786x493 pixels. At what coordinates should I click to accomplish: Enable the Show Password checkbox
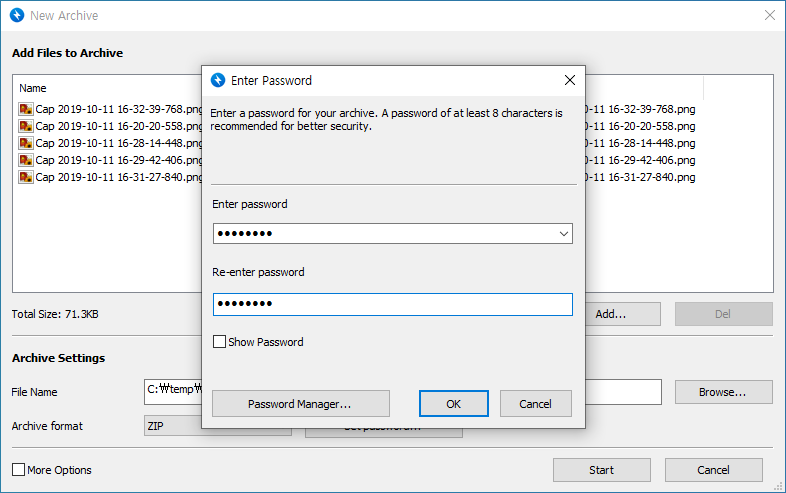220,342
